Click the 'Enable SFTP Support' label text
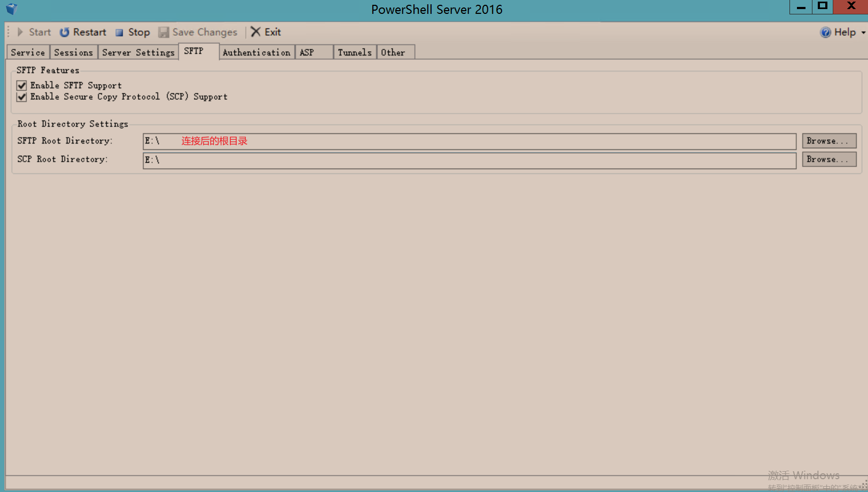This screenshot has width=868, height=492. (76, 85)
